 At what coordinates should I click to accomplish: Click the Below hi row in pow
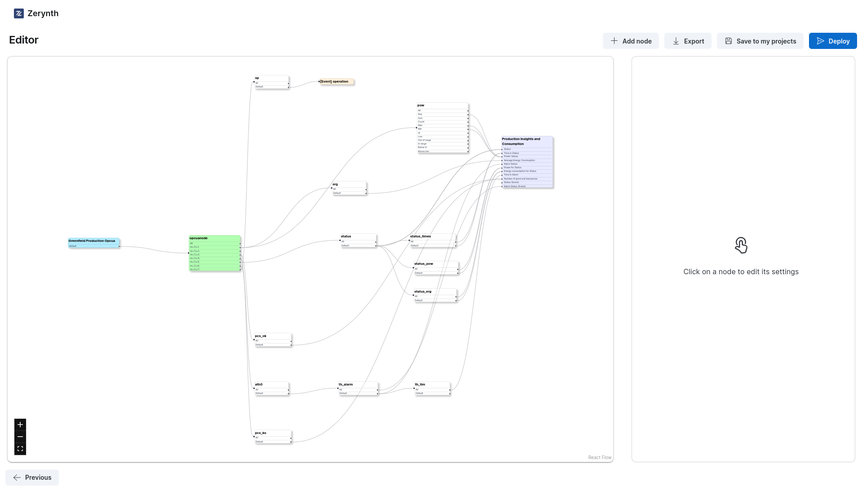[442, 147]
